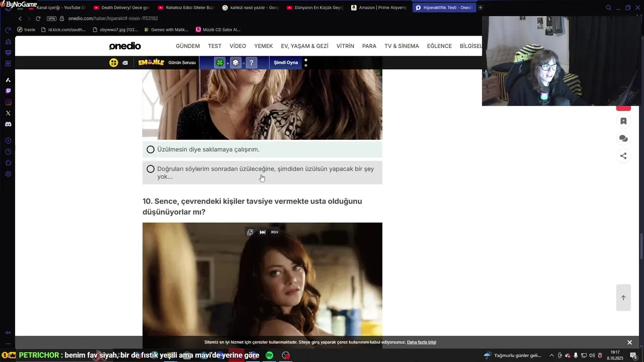The width and height of the screenshot is (644, 362).
Task: Open the EV, YAŞAM & GEZİ menu
Action: pos(305,46)
